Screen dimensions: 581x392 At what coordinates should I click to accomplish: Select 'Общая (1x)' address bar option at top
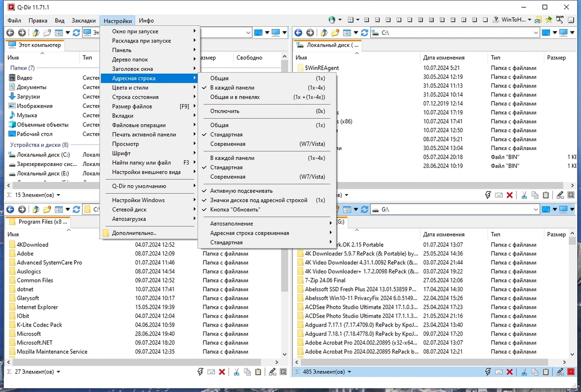(267, 78)
